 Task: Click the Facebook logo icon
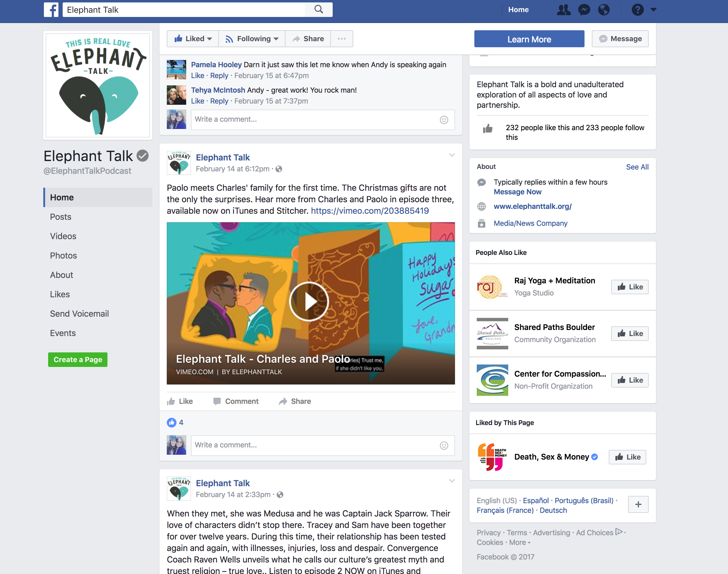[51, 9]
